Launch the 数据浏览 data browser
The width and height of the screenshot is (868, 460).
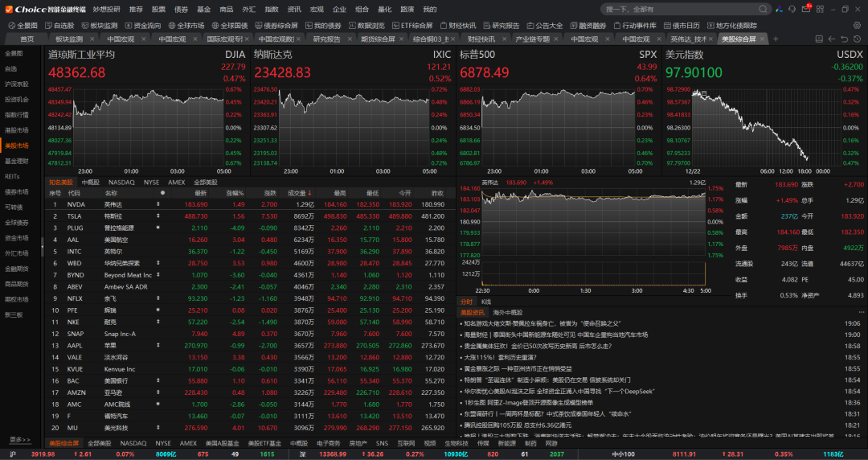pos(366,25)
